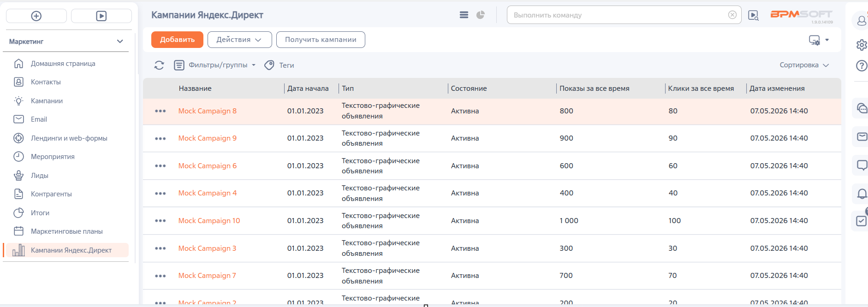The height and width of the screenshot is (307, 868).
Task: Click the 1 000 impressions cell
Action: coord(569,221)
